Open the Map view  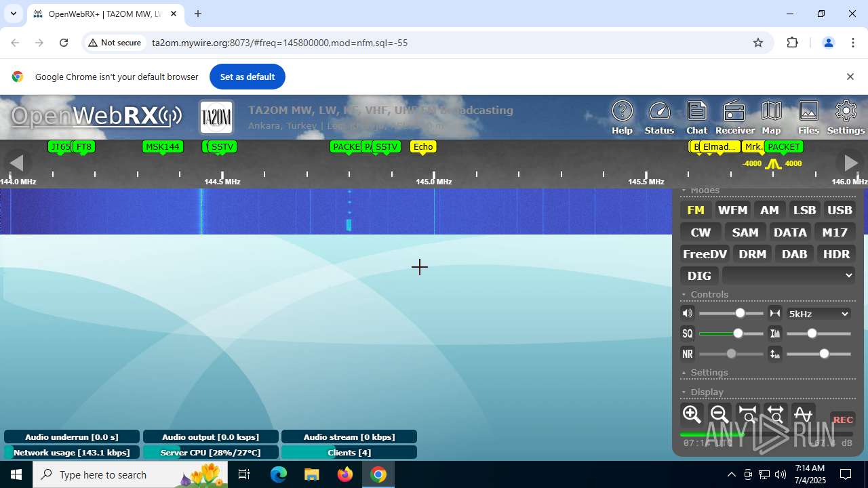tap(771, 117)
